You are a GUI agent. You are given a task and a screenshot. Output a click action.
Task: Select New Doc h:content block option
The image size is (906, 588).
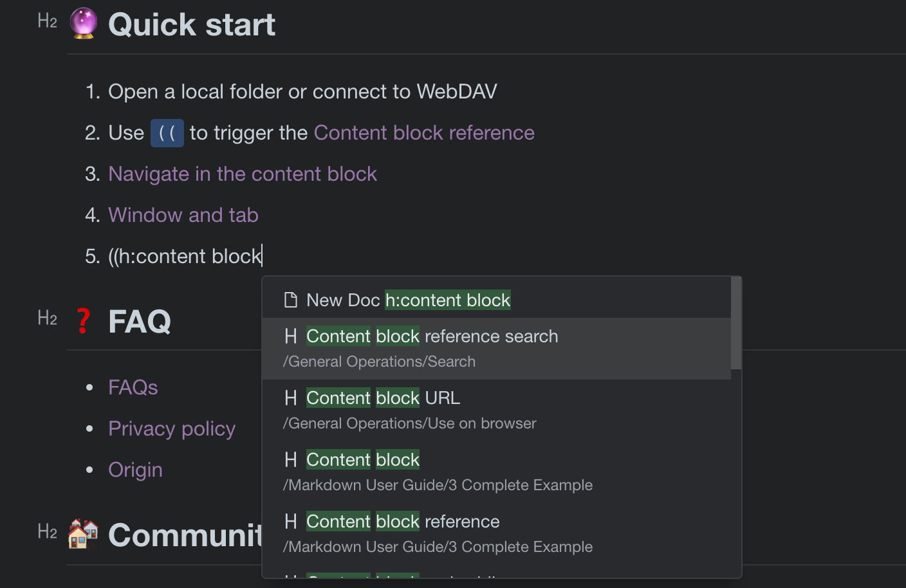click(408, 300)
